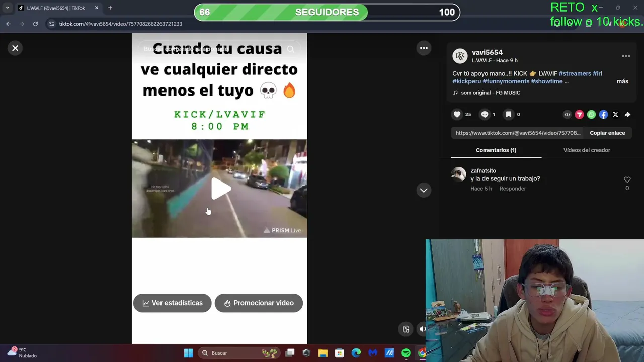Viewport: 644px width, 362px height.
Task: Open #irl hashtag
Action: 597,73
